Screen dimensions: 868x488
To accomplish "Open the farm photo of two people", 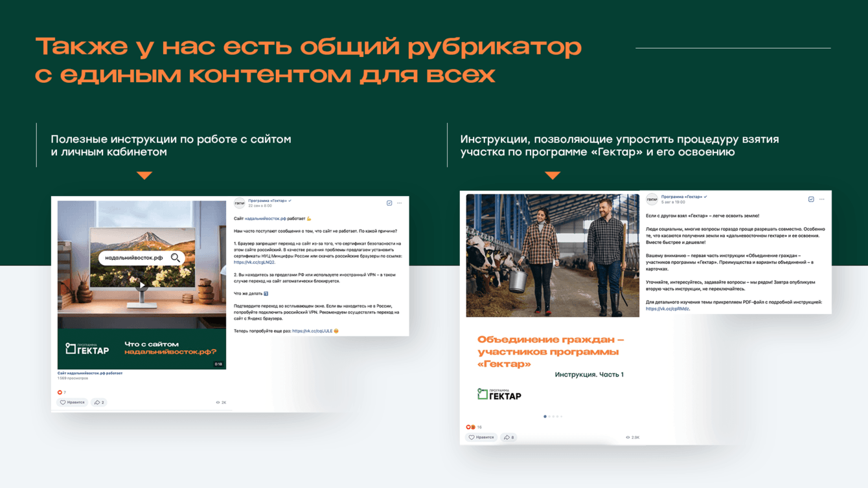I will [553, 256].
